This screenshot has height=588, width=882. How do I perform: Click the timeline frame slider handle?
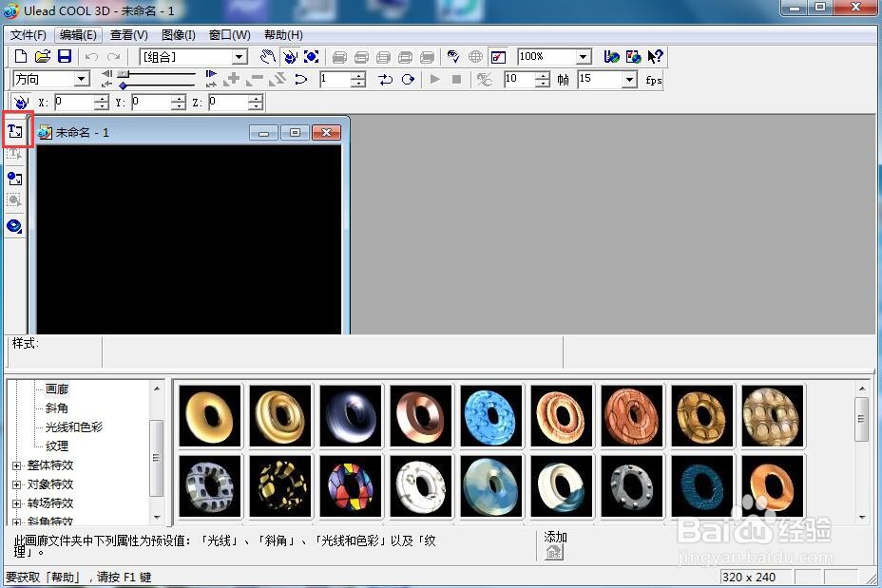click(124, 74)
